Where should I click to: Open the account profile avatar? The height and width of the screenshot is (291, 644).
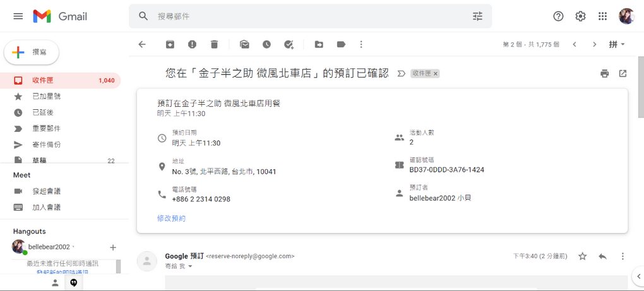tap(626, 16)
